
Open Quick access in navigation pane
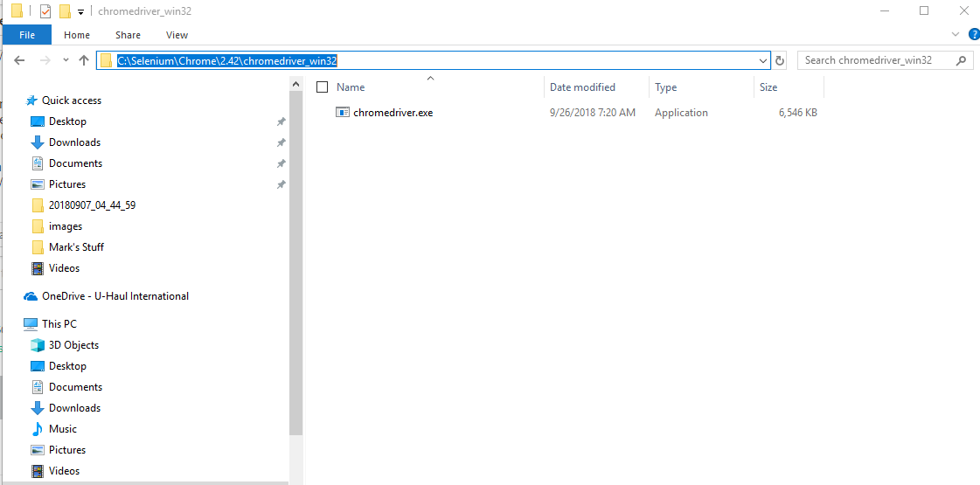tap(72, 100)
